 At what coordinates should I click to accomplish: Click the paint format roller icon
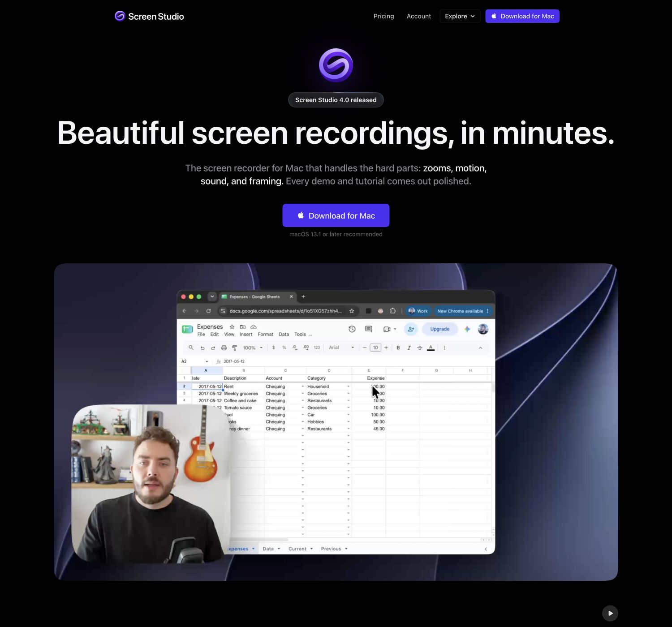pos(234,348)
